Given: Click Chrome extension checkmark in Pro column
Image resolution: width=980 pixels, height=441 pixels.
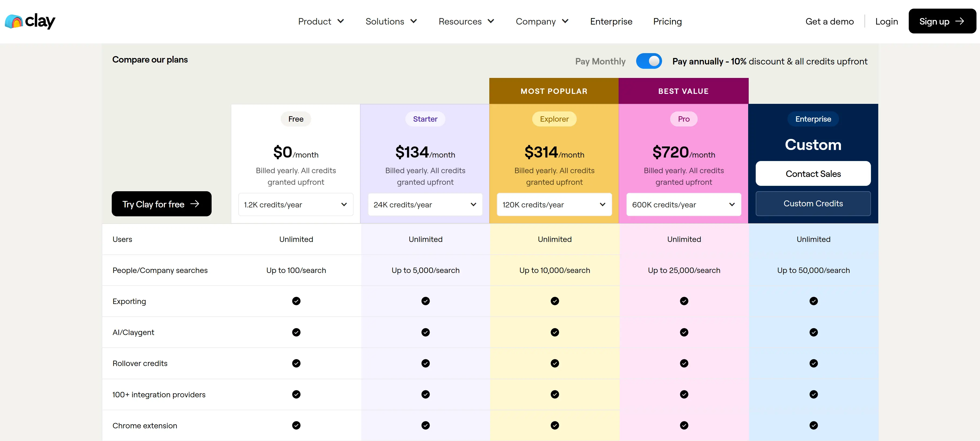Looking at the screenshot, I should (684, 425).
